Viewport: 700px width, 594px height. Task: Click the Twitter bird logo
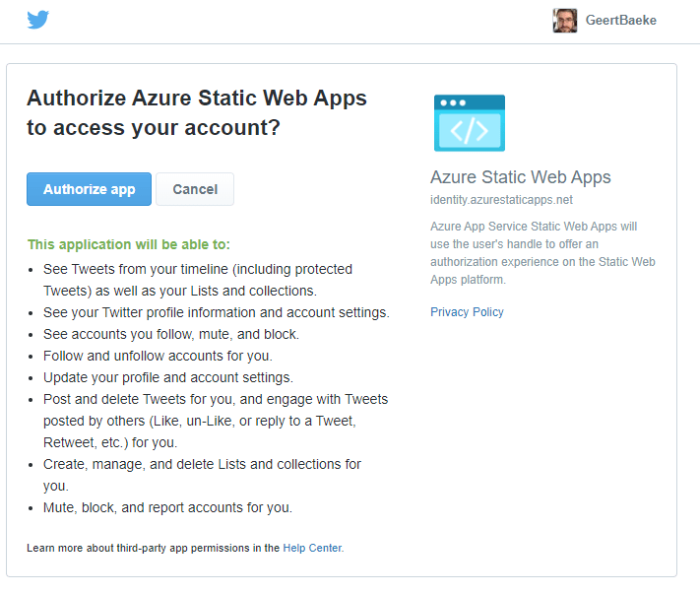(x=38, y=20)
